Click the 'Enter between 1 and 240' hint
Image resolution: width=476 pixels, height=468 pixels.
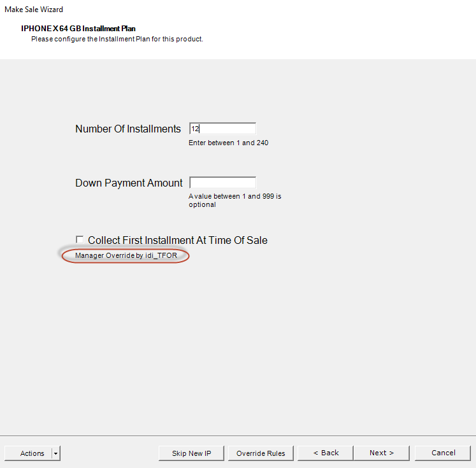(228, 143)
